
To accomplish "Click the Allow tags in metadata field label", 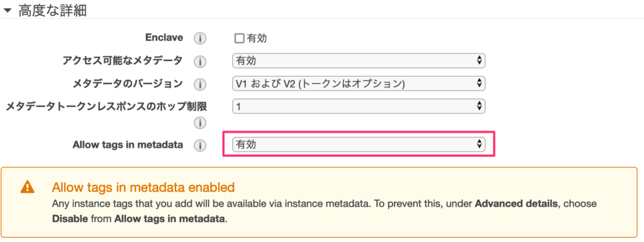I will (x=128, y=145).
